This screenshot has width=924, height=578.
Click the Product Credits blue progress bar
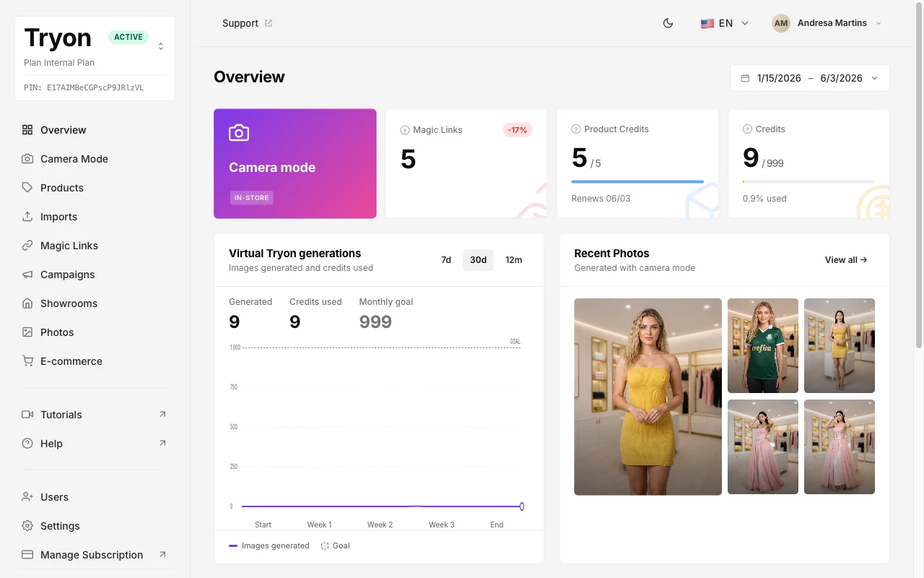637,181
